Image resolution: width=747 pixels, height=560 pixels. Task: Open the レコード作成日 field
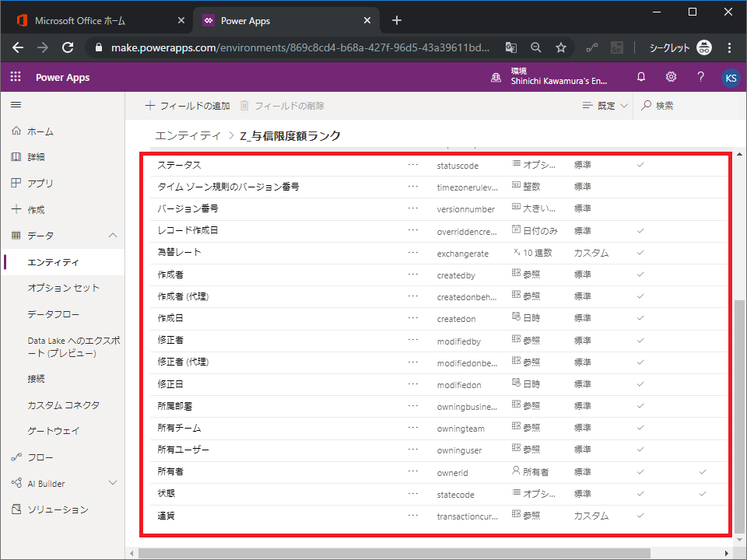(188, 230)
